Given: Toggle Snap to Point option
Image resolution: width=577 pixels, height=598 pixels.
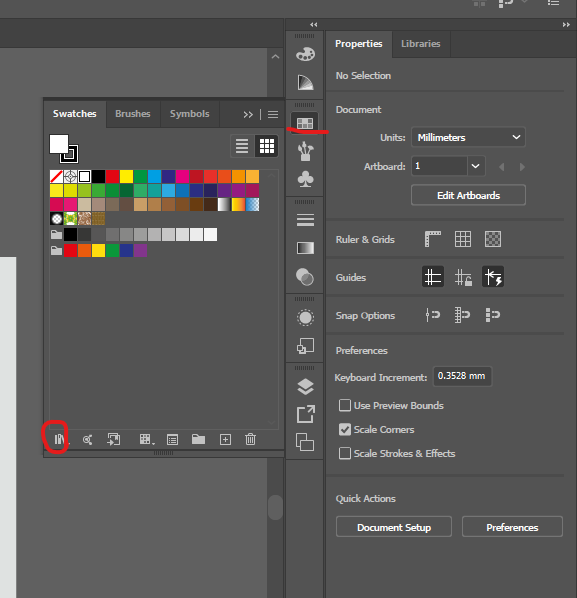Looking at the screenshot, I should (432, 315).
